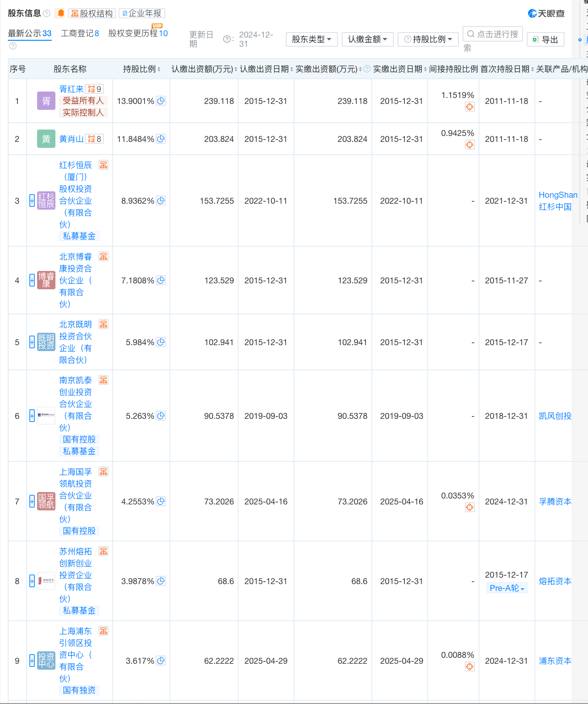The image size is (588, 704).
Task: Open the HongShan 红杉中国 link
Action: (557, 201)
